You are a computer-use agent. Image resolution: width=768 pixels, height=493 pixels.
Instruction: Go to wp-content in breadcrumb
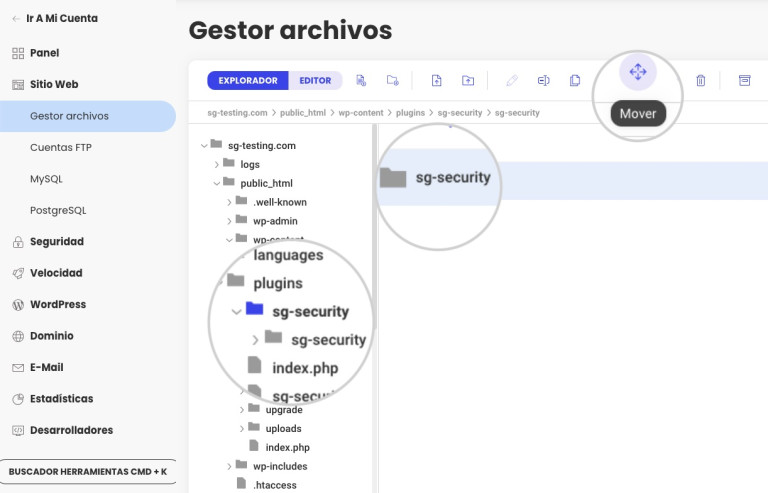point(361,113)
